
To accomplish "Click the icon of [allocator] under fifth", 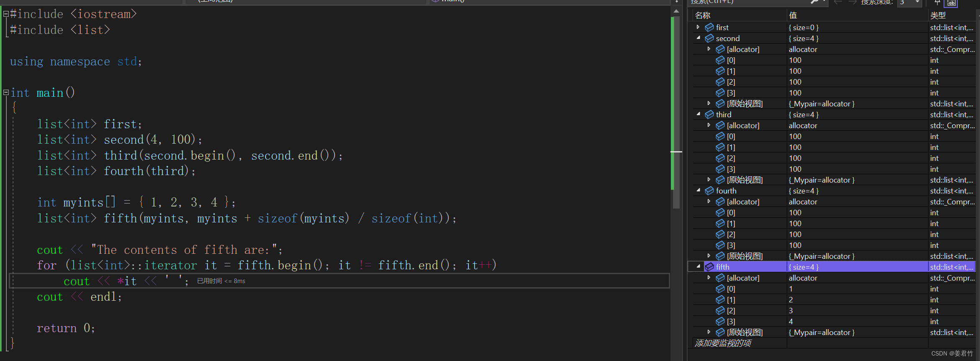I will [720, 278].
